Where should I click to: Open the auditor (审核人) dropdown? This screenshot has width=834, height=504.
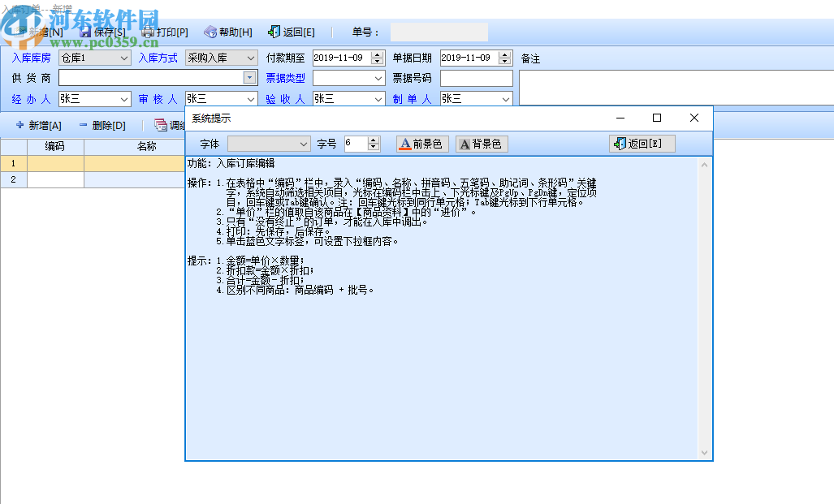click(250, 99)
